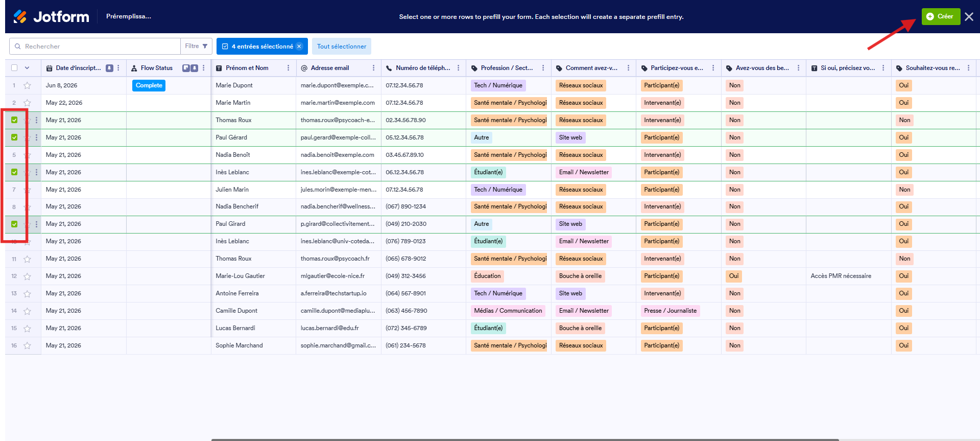The image size is (980, 441).
Task: Open row menu for Paul Gérard
Action: point(36,137)
